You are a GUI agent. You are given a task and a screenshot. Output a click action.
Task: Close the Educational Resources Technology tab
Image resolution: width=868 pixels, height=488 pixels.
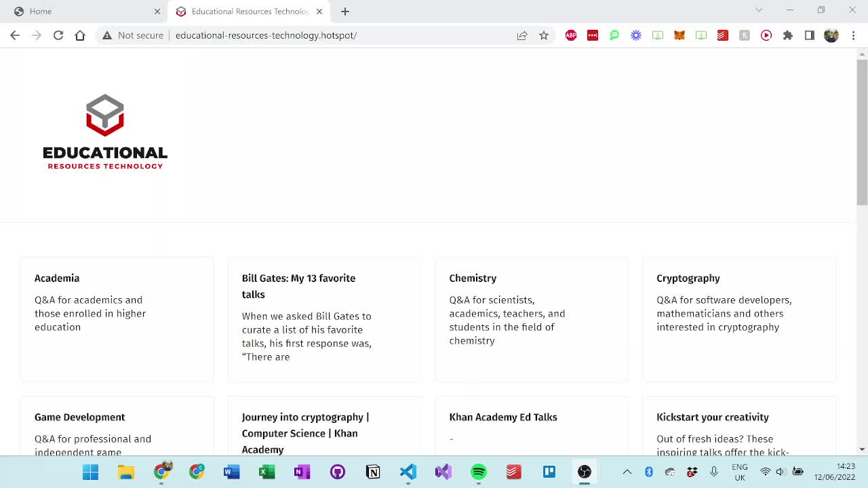point(319,12)
